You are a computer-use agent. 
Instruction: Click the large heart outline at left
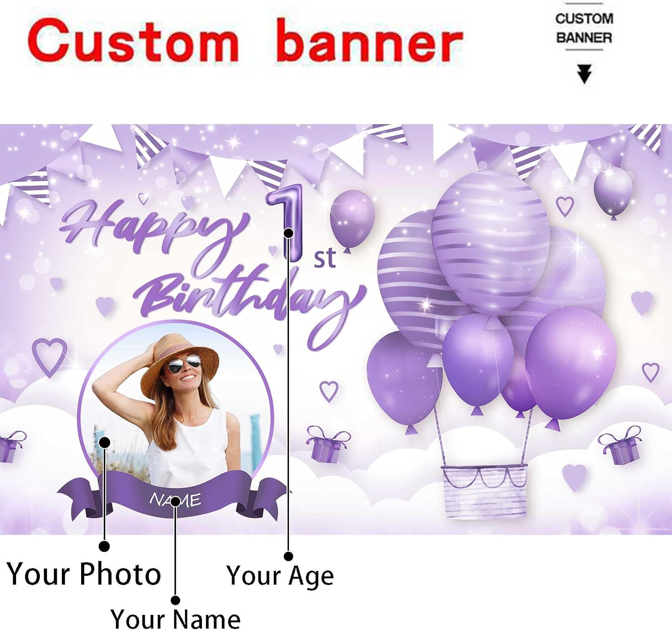(x=49, y=357)
